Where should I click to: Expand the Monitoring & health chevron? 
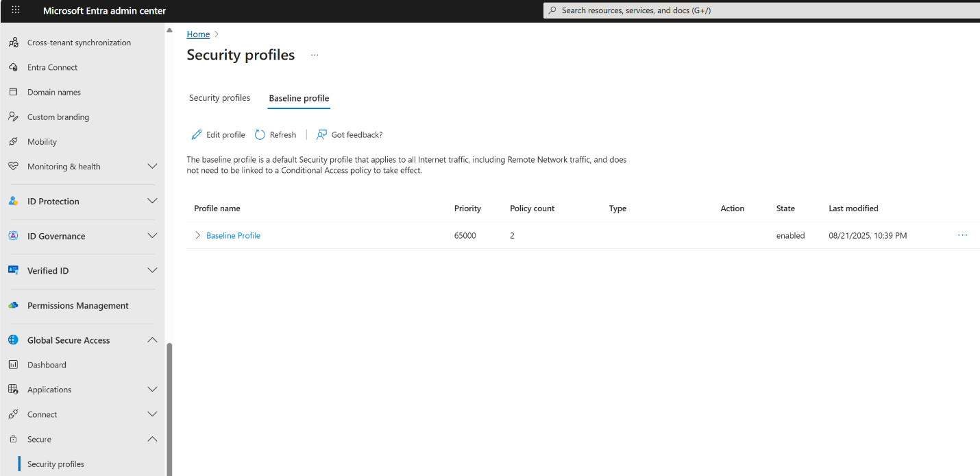pyautogui.click(x=152, y=166)
